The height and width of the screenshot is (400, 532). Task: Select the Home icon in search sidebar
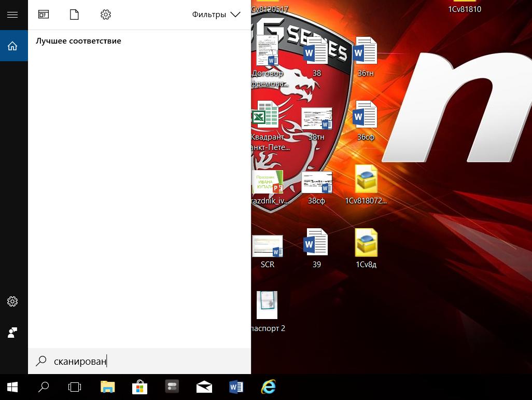click(x=12, y=46)
